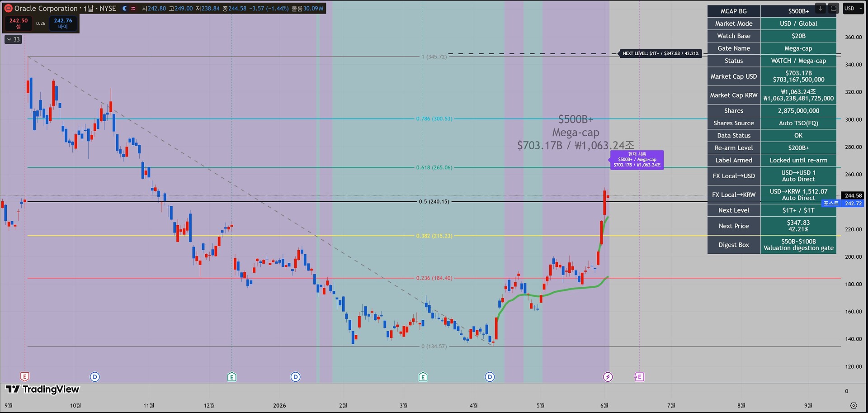Image resolution: width=868 pixels, height=413 pixels.
Task: Click the 0.26 spread value
Action: [x=41, y=23]
